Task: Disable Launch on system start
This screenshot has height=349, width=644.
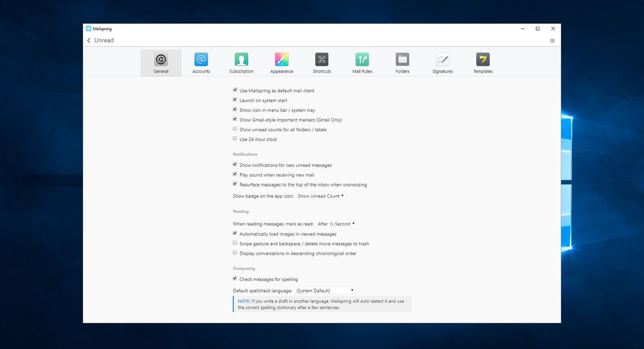Action: pyautogui.click(x=235, y=100)
